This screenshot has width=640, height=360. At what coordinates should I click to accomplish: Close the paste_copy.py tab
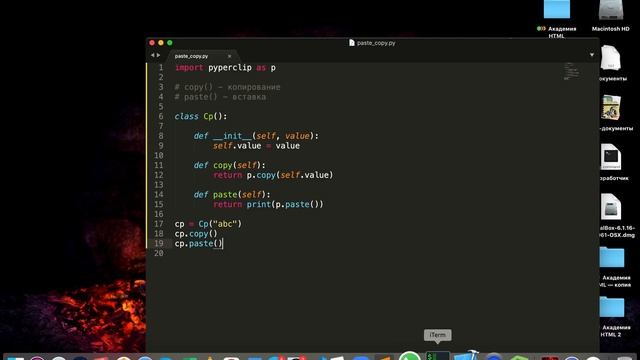[229, 56]
